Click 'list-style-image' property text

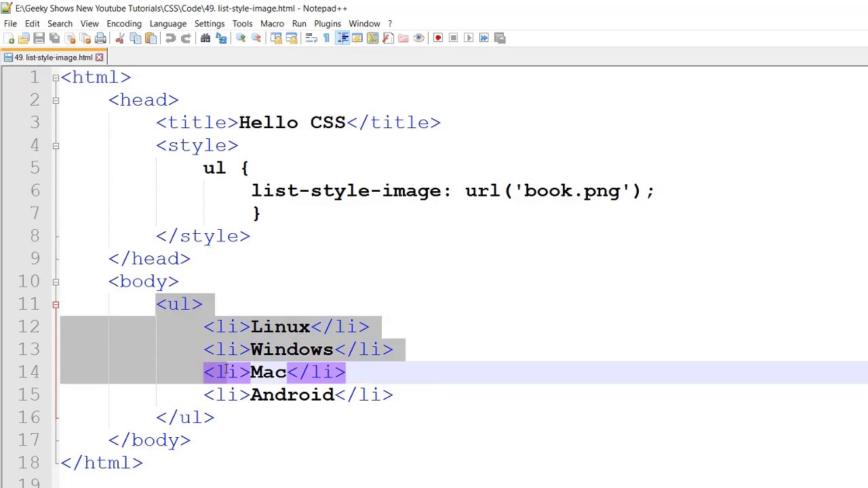tap(346, 191)
